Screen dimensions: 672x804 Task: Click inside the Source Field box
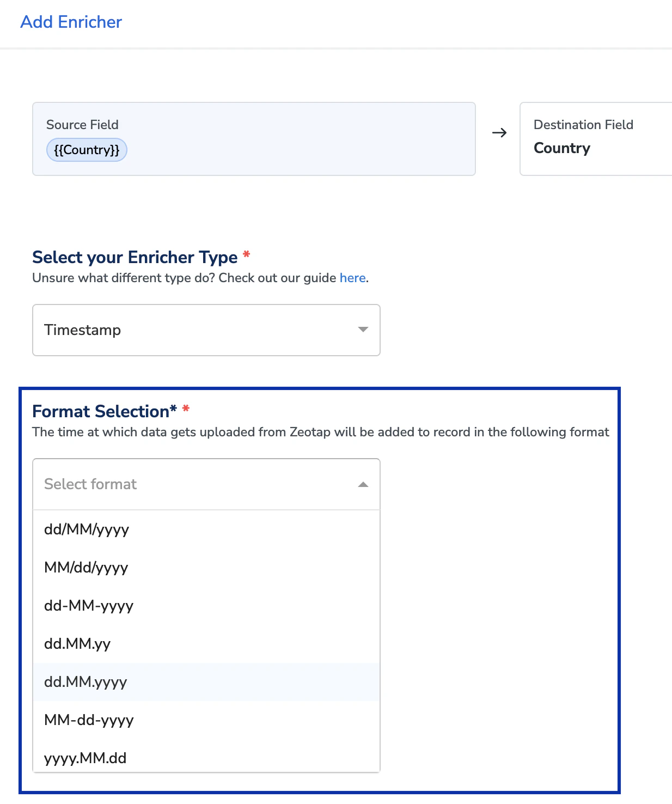coord(254,139)
